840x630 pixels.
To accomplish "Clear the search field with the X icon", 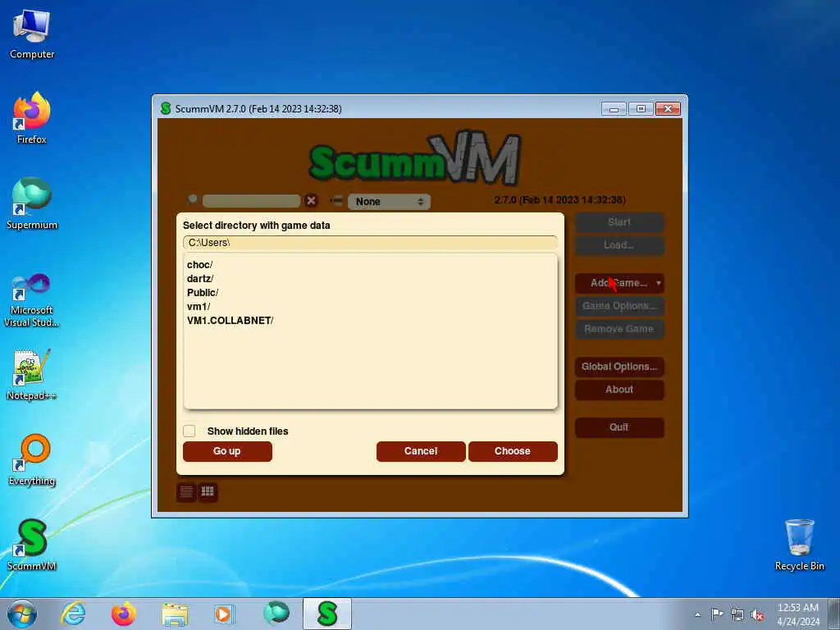I will pyautogui.click(x=311, y=201).
